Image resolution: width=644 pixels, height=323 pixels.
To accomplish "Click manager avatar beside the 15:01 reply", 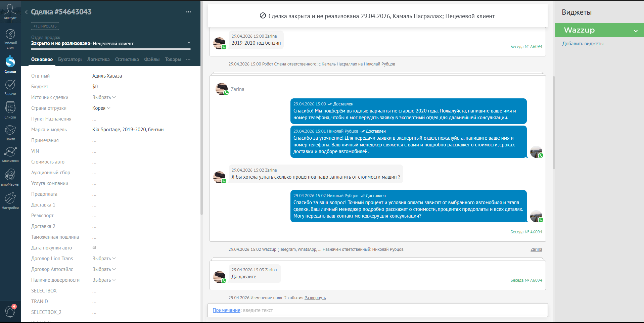I will [x=536, y=152].
